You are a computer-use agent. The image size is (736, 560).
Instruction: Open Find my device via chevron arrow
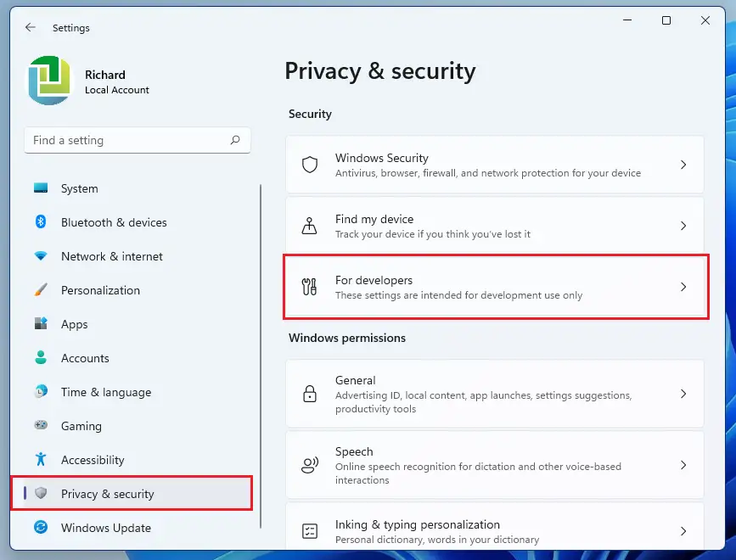(683, 226)
